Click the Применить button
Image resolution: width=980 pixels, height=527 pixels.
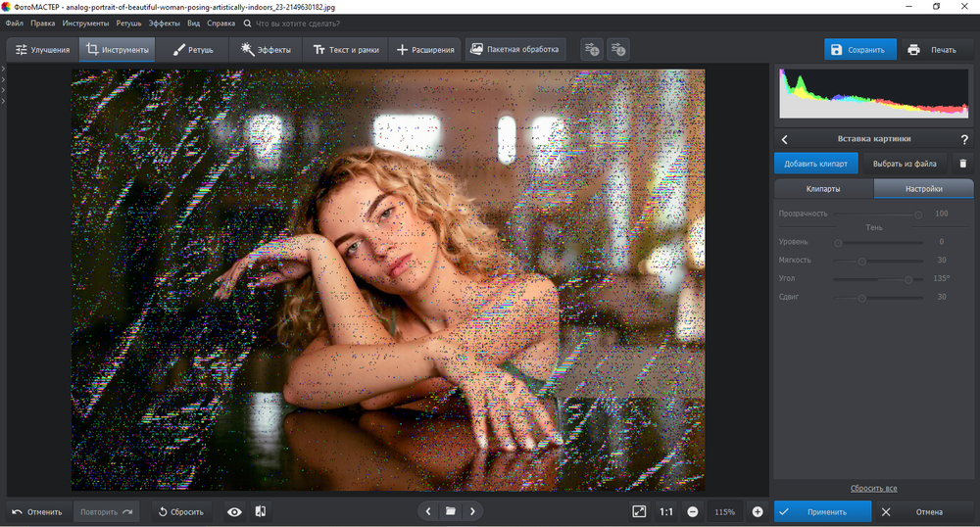[822, 511]
